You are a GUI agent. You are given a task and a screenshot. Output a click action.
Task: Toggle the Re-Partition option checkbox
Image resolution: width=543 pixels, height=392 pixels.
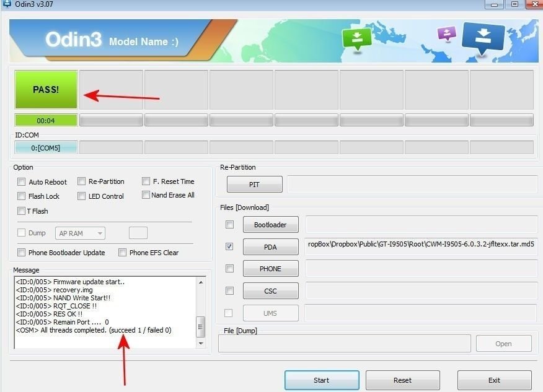point(82,181)
